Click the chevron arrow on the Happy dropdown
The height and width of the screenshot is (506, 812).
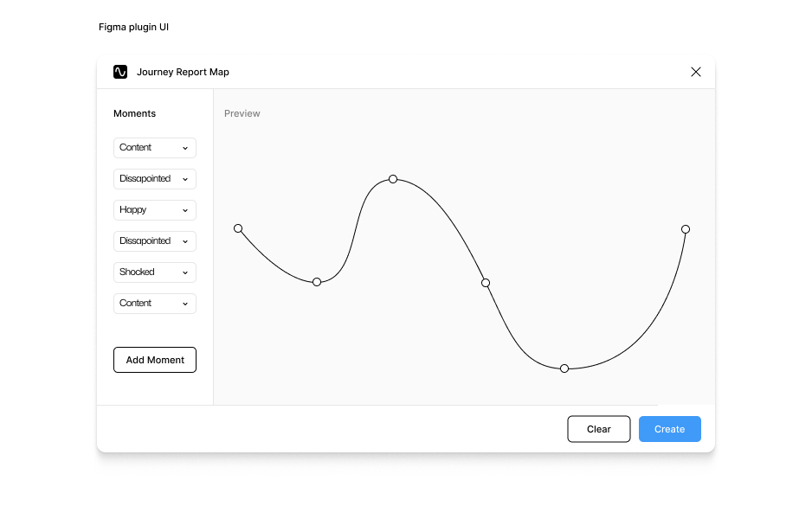pyautogui.click(x=185, y=210)
